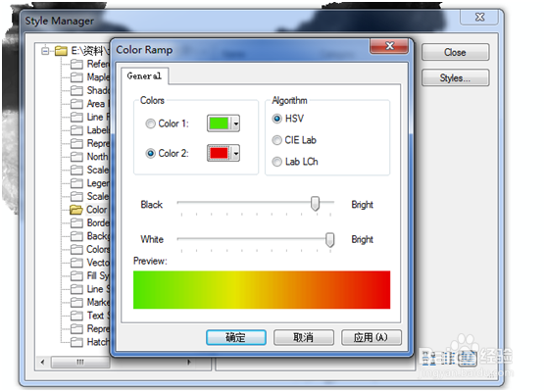Select the Refer... folder icon in tree
The image size is (546, 392).
coord(76,64)
